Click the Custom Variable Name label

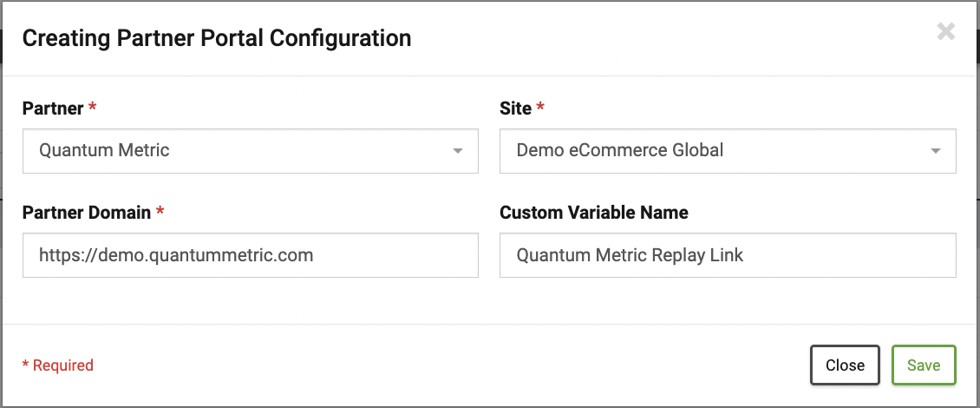[x=594, y=213]
